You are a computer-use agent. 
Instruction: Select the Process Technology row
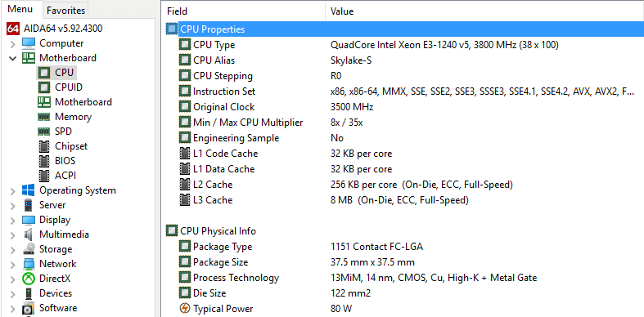pyautogui.click(x=404, y=278)
